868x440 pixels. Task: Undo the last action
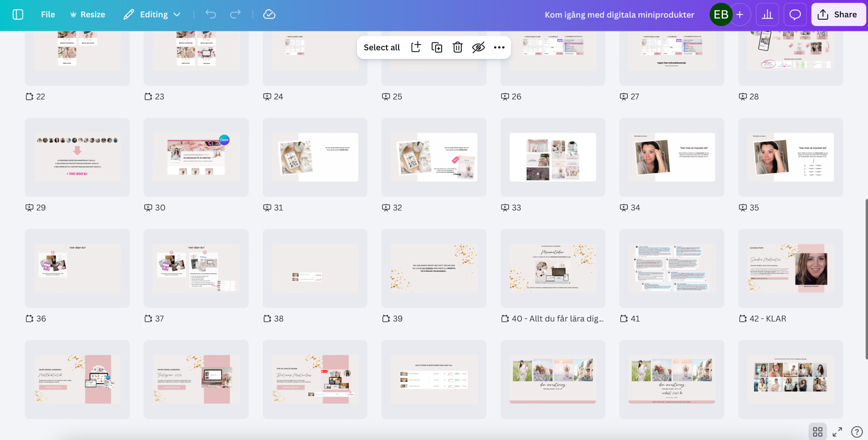211,15
